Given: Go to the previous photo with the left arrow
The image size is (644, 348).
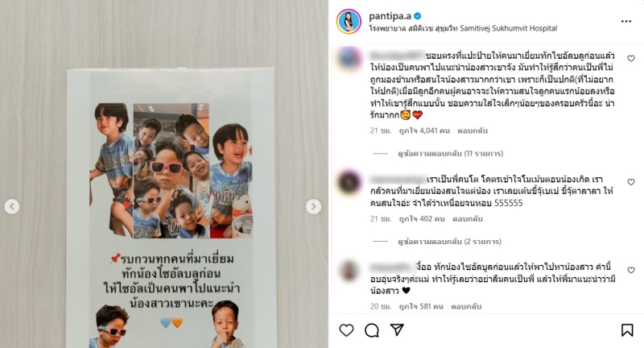Looking at the screenshot, I should pyautogui.click(x=12, y=206).
